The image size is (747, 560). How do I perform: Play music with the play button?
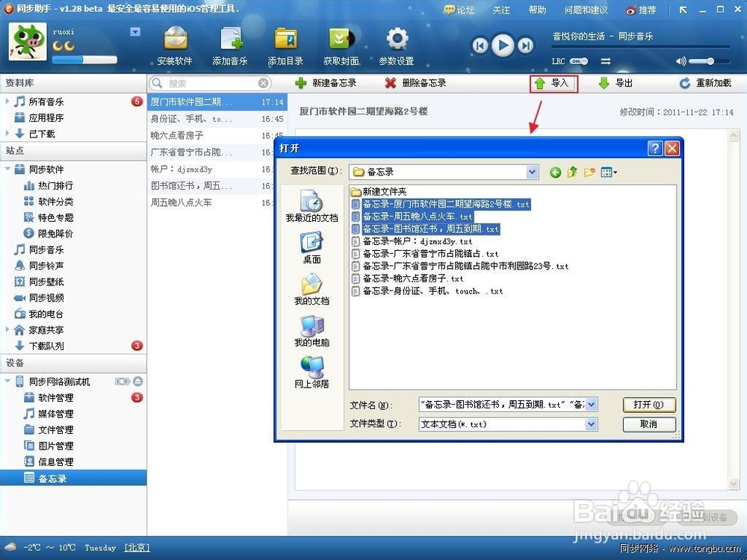pyautogui.click(x=503, y=46)
